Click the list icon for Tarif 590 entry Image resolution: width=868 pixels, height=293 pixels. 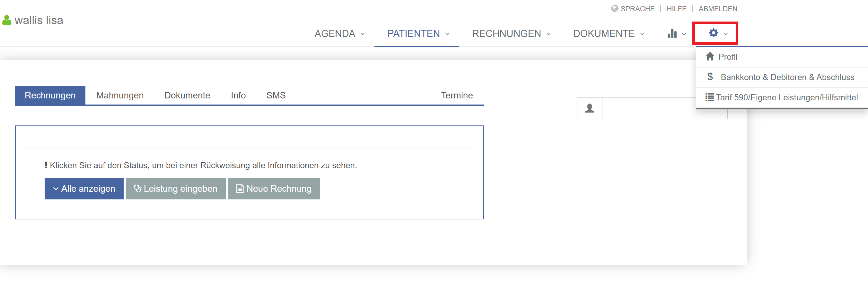[709, 97]
